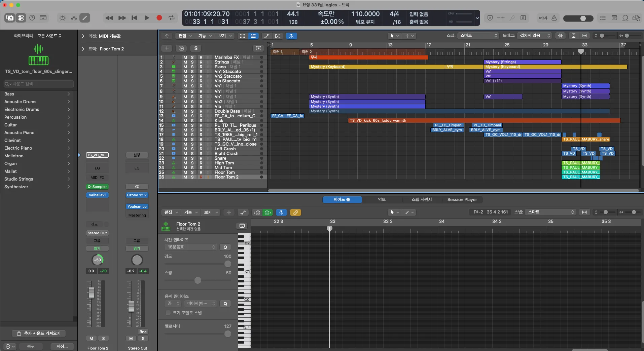Add new track with plus icon

click(167, 48)
